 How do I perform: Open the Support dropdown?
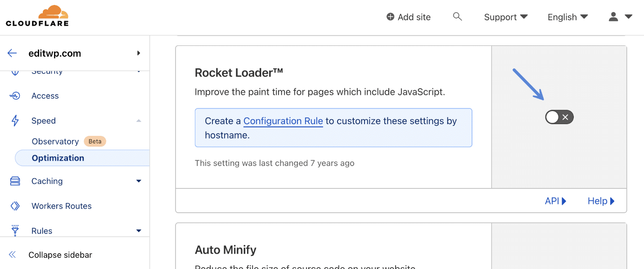point(505,17)
